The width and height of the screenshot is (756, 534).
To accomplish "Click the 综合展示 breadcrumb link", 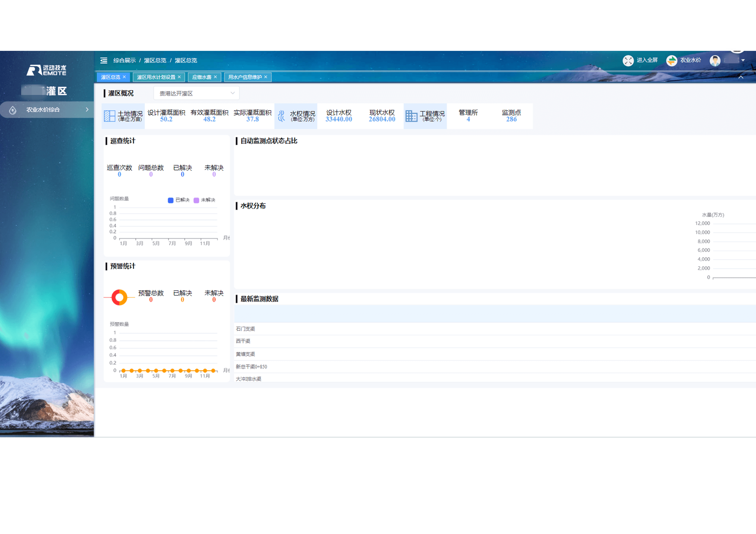I will [x=125, y=60].
